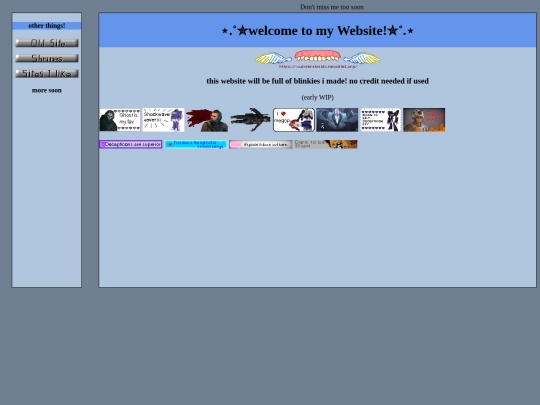Viewport: 540px width, 405px height.
Task: Click the 'other things!' sidebar heading
Action: (x=47, y=26)
